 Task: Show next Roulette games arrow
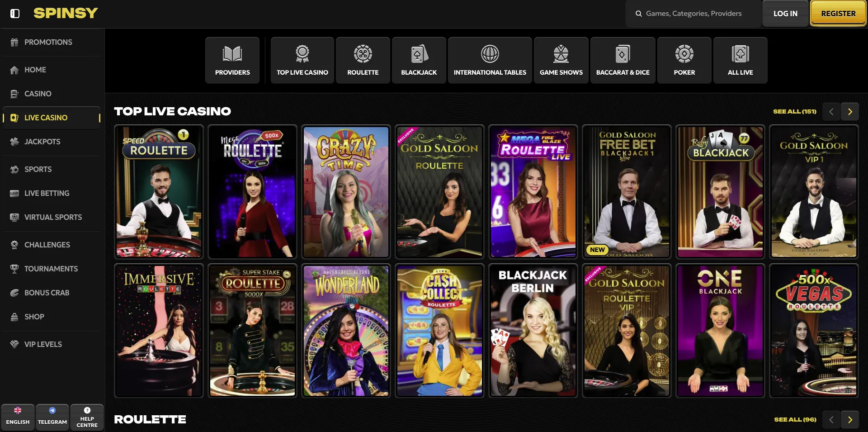point(850,419)
